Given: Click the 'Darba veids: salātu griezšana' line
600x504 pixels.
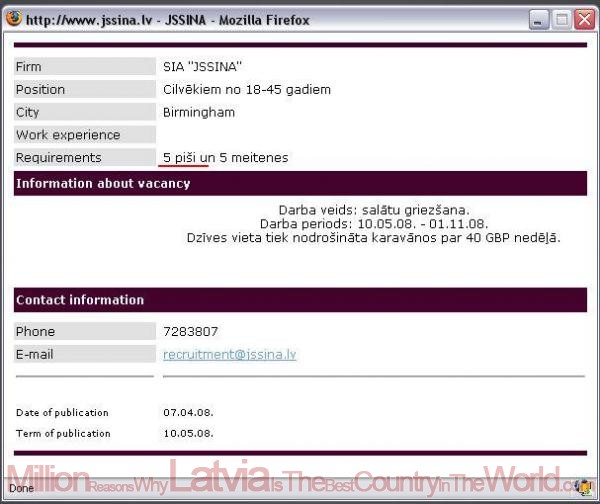Looking at the screenshot, I should [373, 211].
